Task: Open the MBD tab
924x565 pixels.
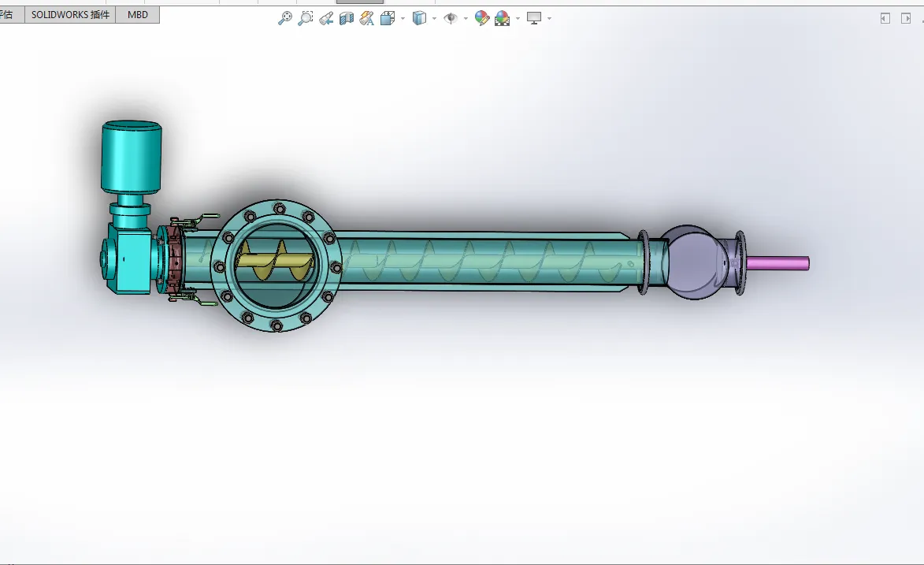Action: [137, 15]
